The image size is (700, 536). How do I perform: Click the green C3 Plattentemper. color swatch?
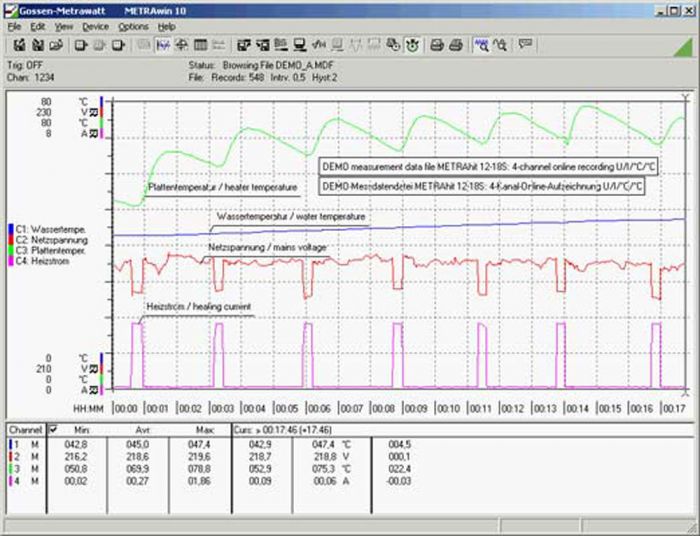click(x=11, y=249)
